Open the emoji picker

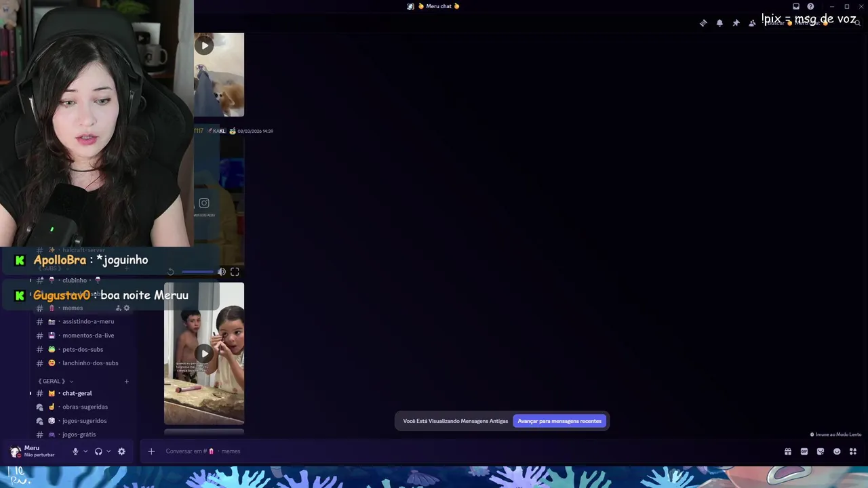837,451
